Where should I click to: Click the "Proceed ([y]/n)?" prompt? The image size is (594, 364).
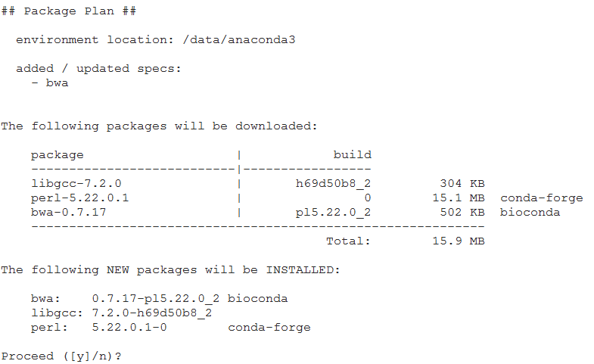point(61,356)
